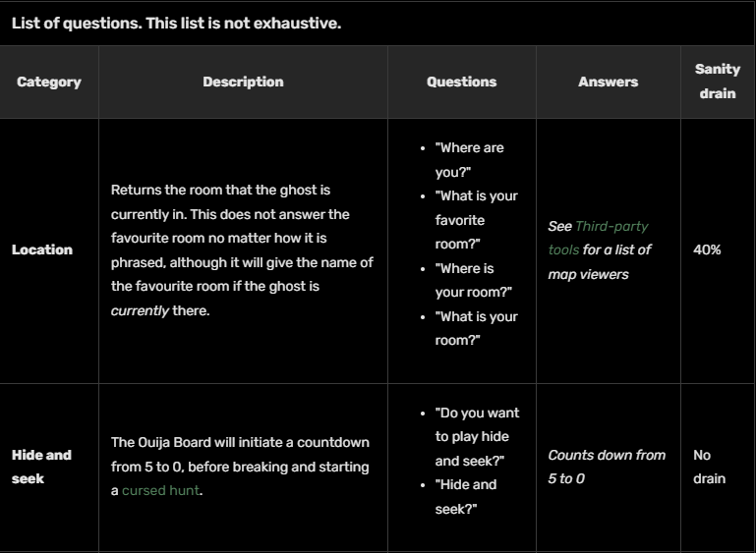756x553 pixels.
Task: Click "Do you want to play hide and seek?"
Action: 477,436
